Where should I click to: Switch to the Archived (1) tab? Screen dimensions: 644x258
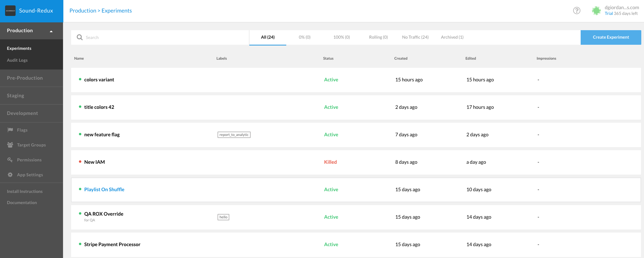click(x=452, y=37)
